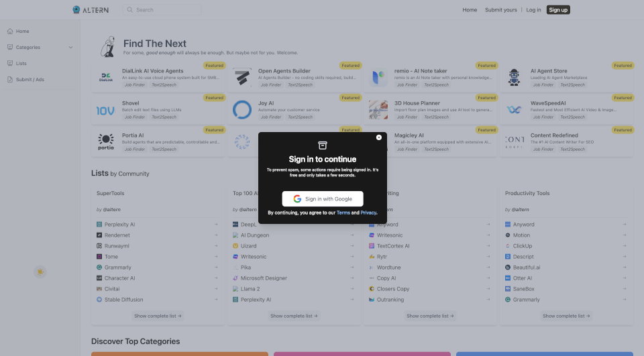Screen dimensions: 644x356
Task: Open the Content Refined logo icon
Action: [515, 141]
